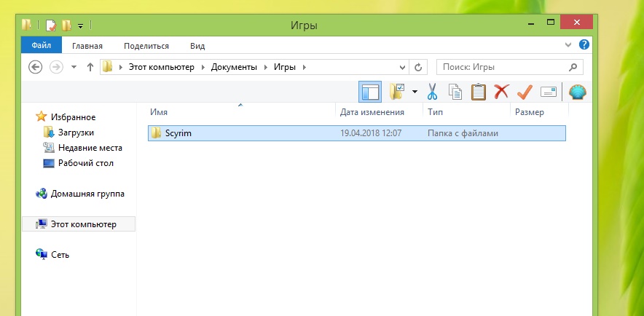Select Игры in the address breadcrumb
This screenshot has width=644, height=316.
coord(285,67)
